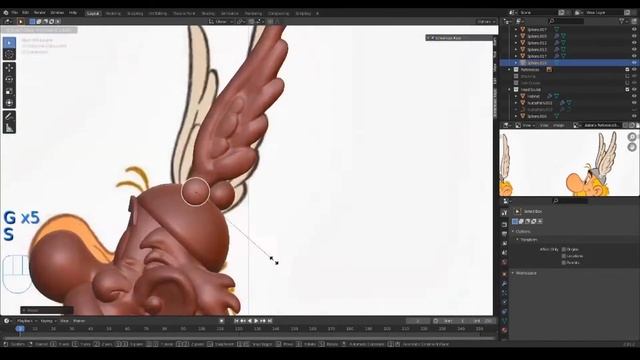Jump to the timeline end frame
This screenshot has width=640, height=360.
[x=270, y=321]
